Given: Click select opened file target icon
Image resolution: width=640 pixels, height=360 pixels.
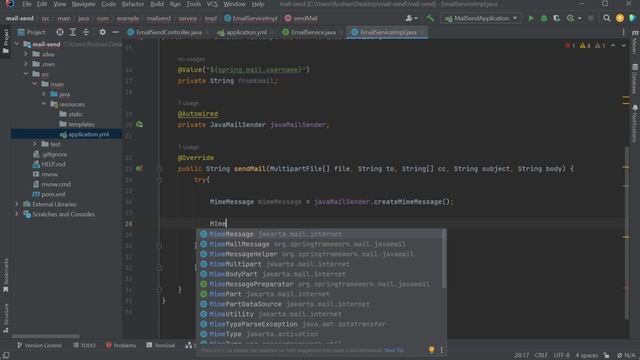Looking at the screenshot, I should click(x=60, y=32).
